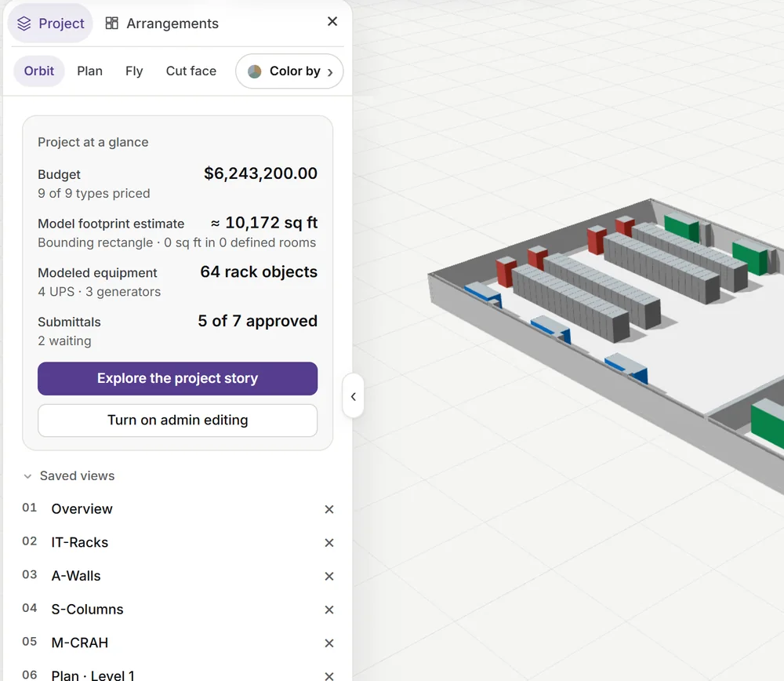Select Orbit view mode
The width and height of the screenshot is (784, 681).
39,71
